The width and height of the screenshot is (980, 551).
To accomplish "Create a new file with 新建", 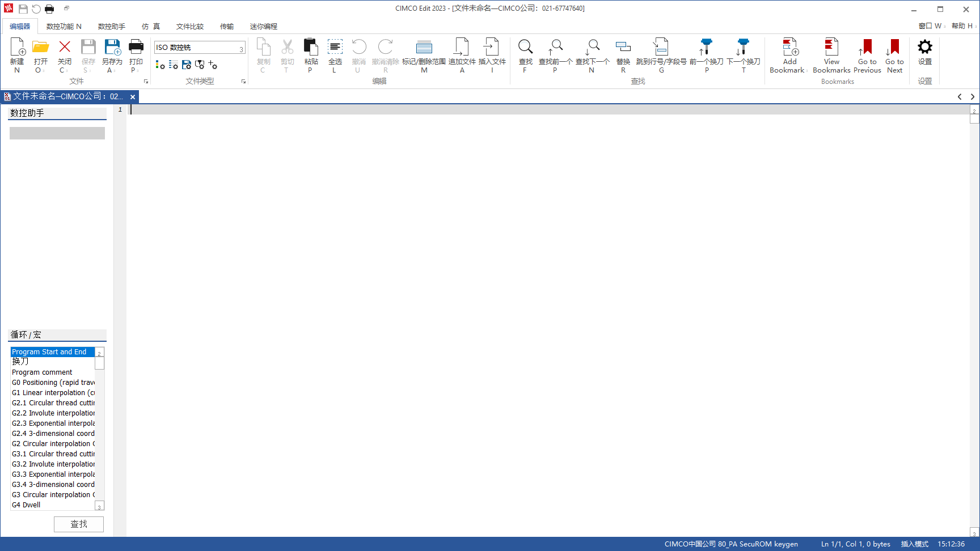I will (17, 55).
